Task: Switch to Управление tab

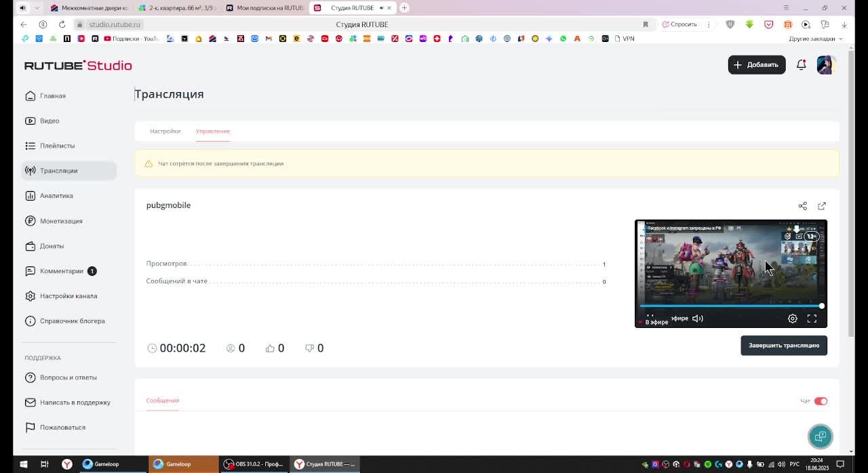Action: 213,131
